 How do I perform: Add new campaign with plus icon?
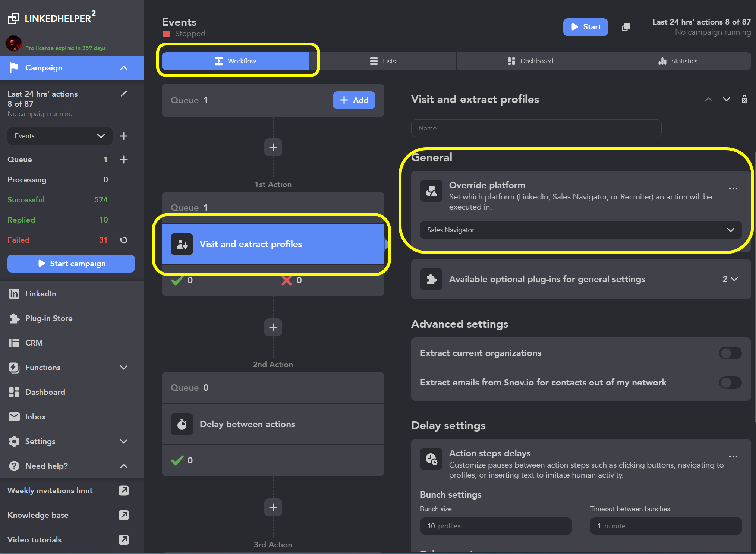(x=124, y=136)
